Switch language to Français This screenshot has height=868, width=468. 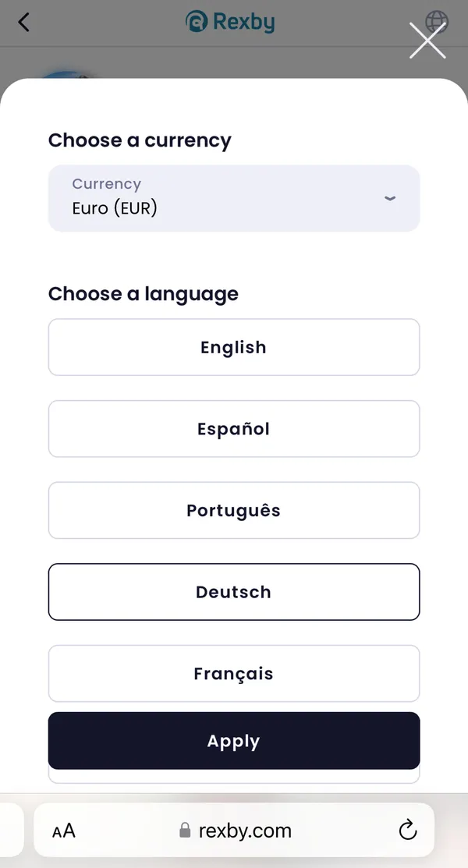(x=233, y=673)
